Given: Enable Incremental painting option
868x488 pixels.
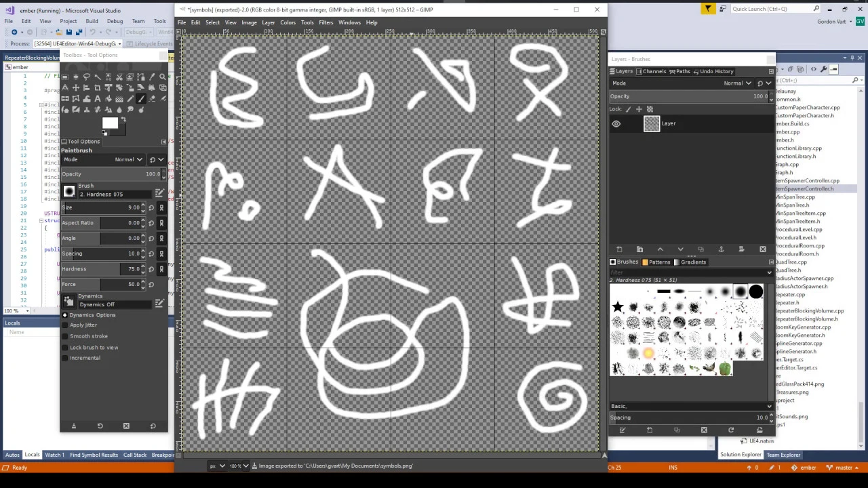Looking at the screenshot, I should click(65, 358).
